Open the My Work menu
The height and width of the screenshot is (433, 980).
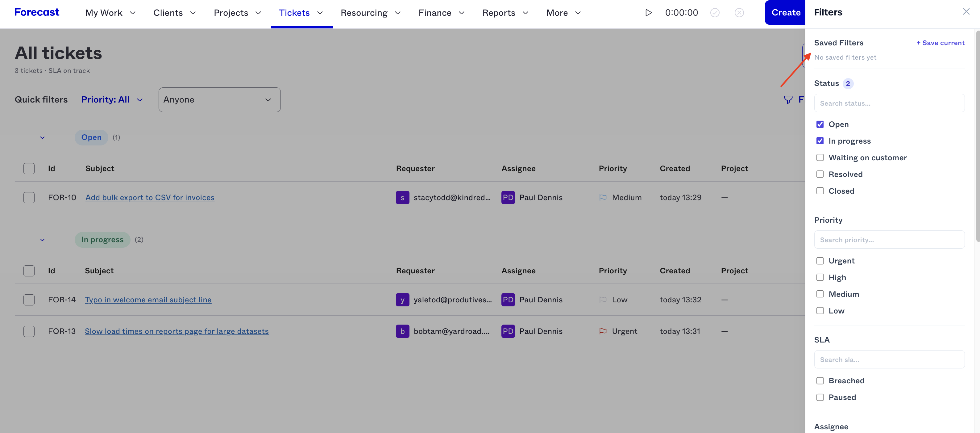point(110,13)
